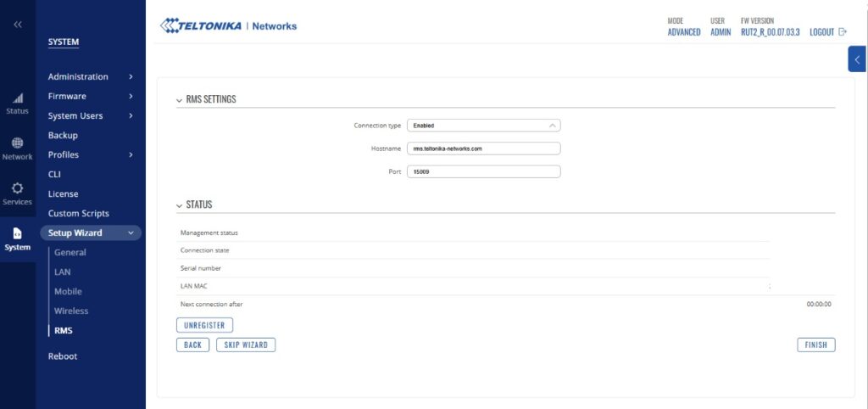
Task: Open the Connection type dropdown
Action: [x=483, y=126]
